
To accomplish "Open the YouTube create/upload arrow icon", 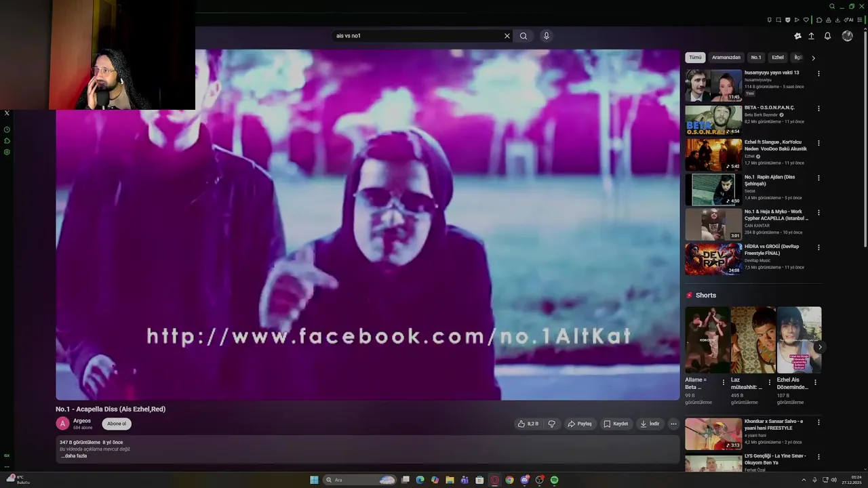I will tap(811, 36).
